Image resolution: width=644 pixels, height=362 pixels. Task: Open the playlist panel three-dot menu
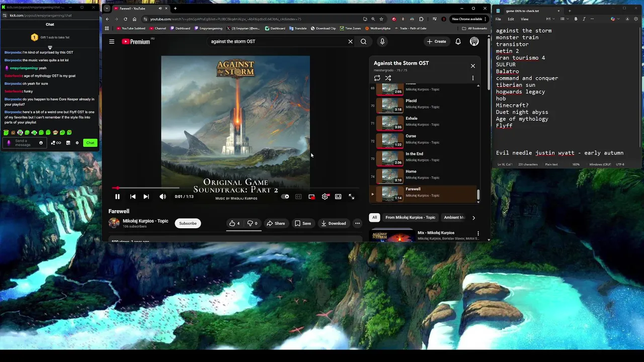(x=472, y=78)
